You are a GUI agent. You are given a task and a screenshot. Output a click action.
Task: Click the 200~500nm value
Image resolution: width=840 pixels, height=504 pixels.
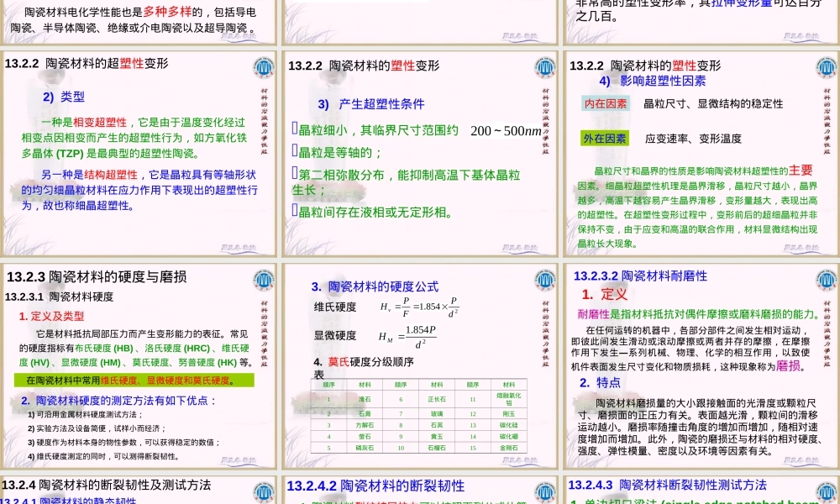coord(506,131)
